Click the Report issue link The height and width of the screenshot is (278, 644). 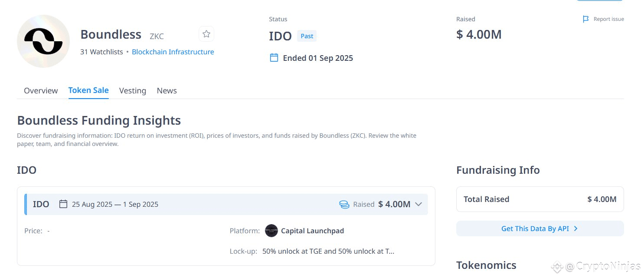click(608, 19)
